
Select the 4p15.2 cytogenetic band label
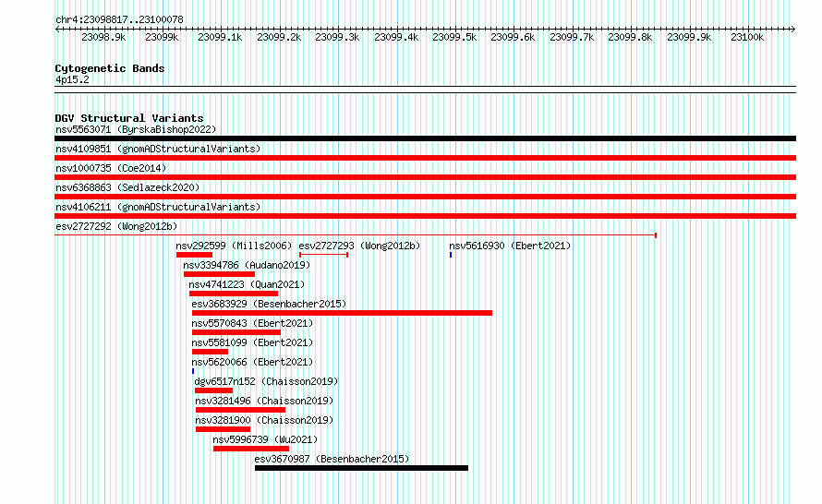[x=72, y=79]
